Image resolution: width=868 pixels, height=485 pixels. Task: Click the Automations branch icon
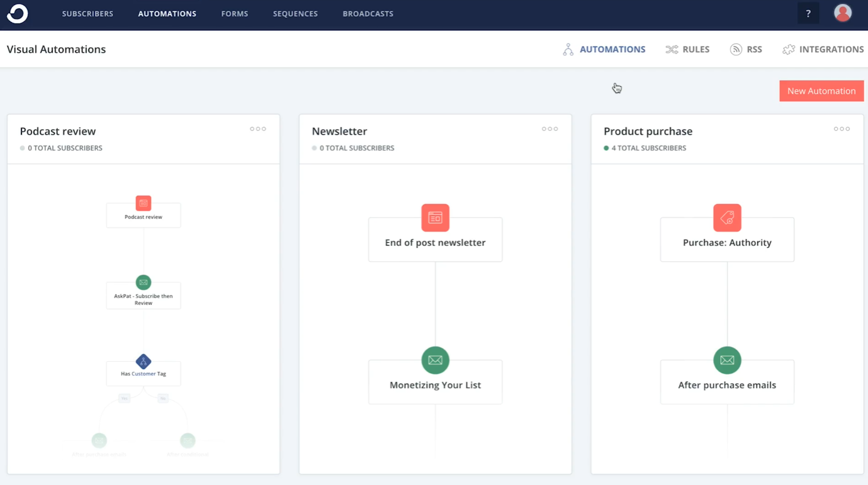(568, 50)
